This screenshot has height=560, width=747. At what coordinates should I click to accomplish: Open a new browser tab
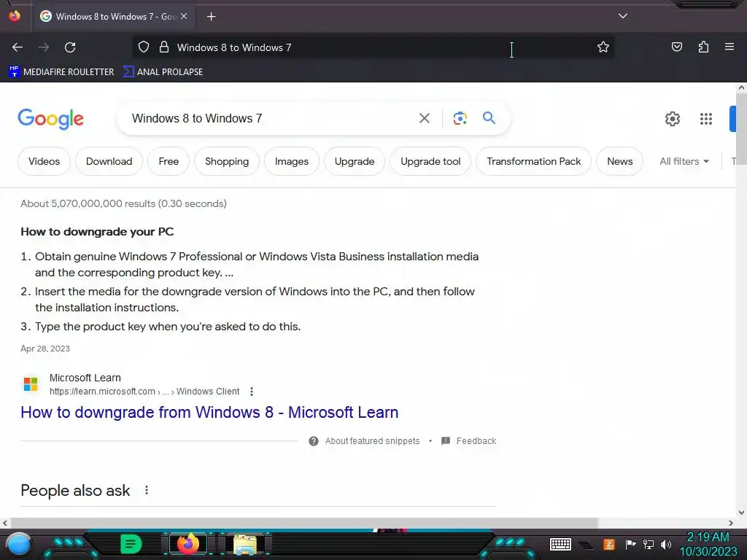point(211,17)
